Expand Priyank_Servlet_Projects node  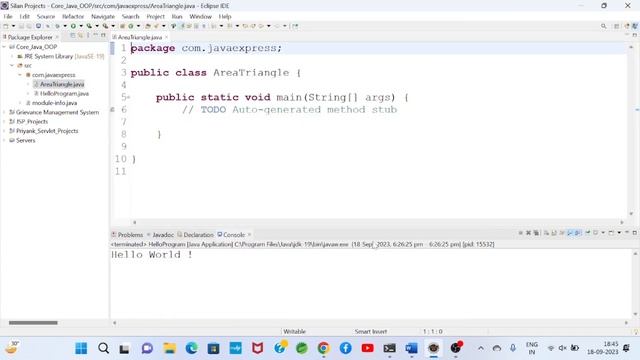tap(4, 131)
